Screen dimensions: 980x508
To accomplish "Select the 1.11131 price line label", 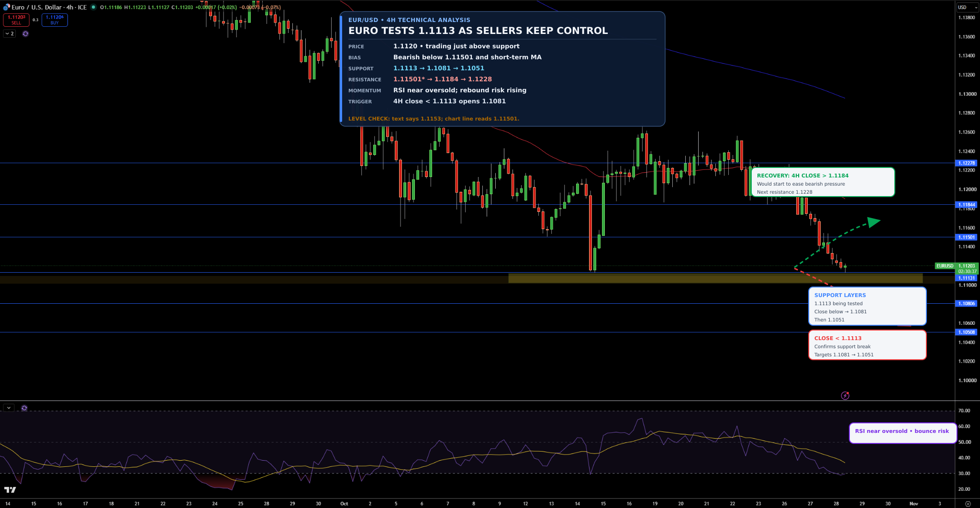I will point(967,278).
